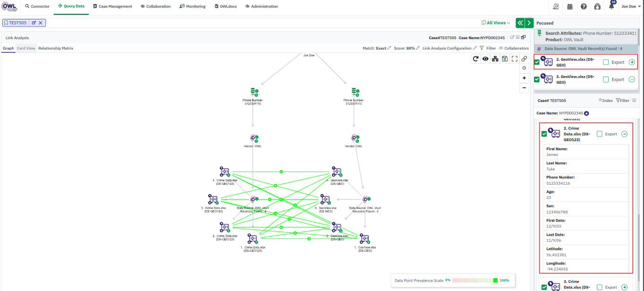Switch to the Relationship Matrix tab
The image size is (644, 291).
tap(56, 48)
